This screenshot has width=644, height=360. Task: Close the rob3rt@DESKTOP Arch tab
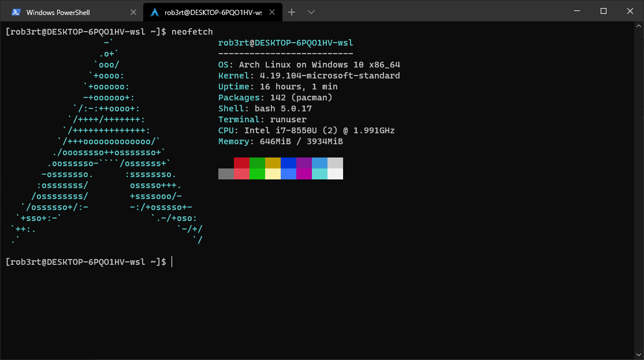(272, 12)
